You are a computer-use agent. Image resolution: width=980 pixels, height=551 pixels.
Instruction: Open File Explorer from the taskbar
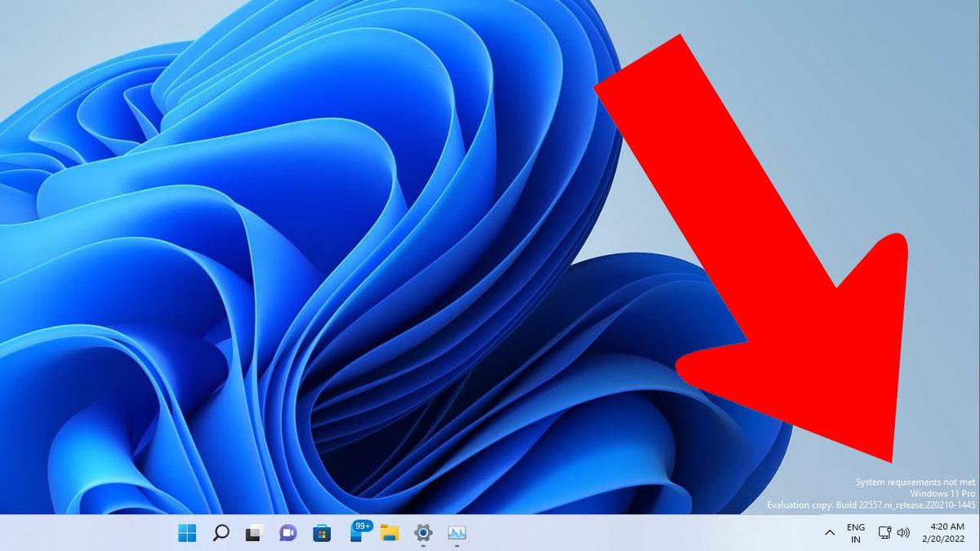point(390,532)
